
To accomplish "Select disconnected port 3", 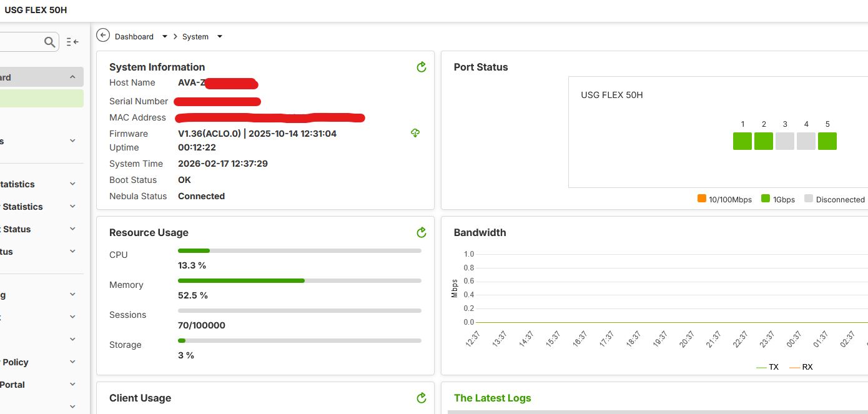I will point(785,141).
